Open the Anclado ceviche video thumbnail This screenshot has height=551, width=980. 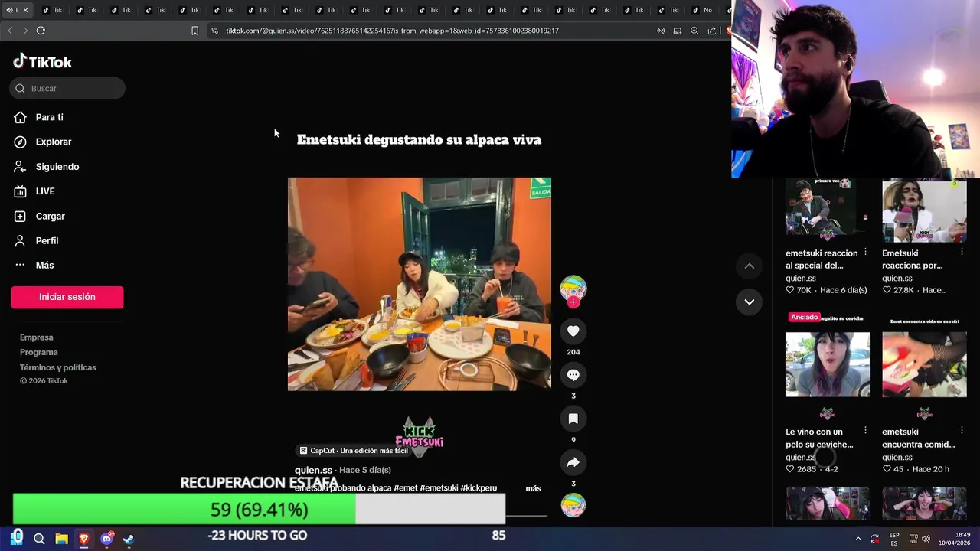(x=828, y=364)
